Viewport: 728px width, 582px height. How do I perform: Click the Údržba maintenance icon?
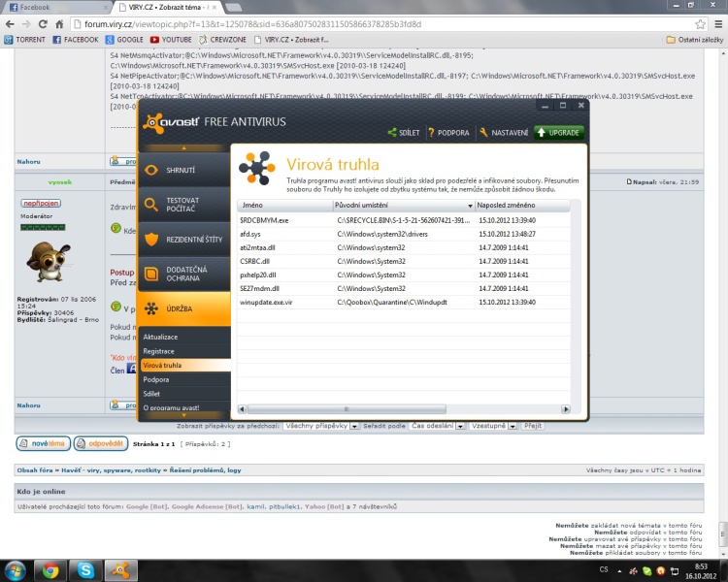pos(152,309)
